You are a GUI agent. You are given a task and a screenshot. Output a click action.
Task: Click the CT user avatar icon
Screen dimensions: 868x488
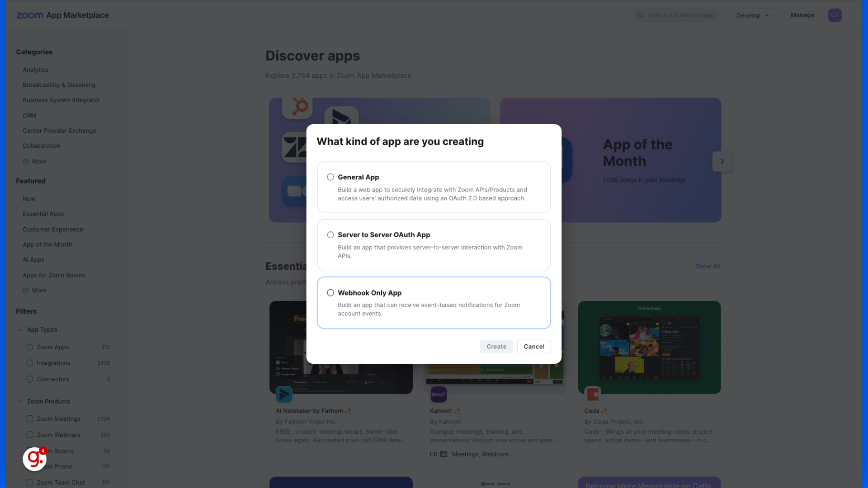coord(835,15)
